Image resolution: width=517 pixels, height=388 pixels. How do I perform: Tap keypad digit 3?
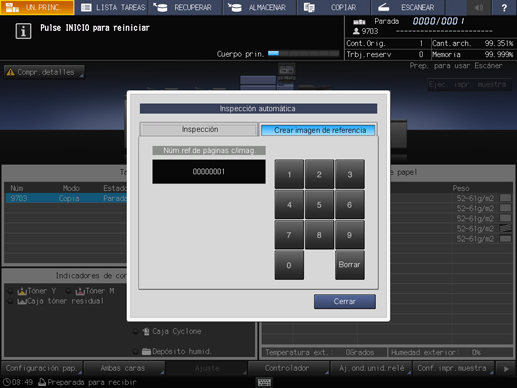[x=350, y=174]
